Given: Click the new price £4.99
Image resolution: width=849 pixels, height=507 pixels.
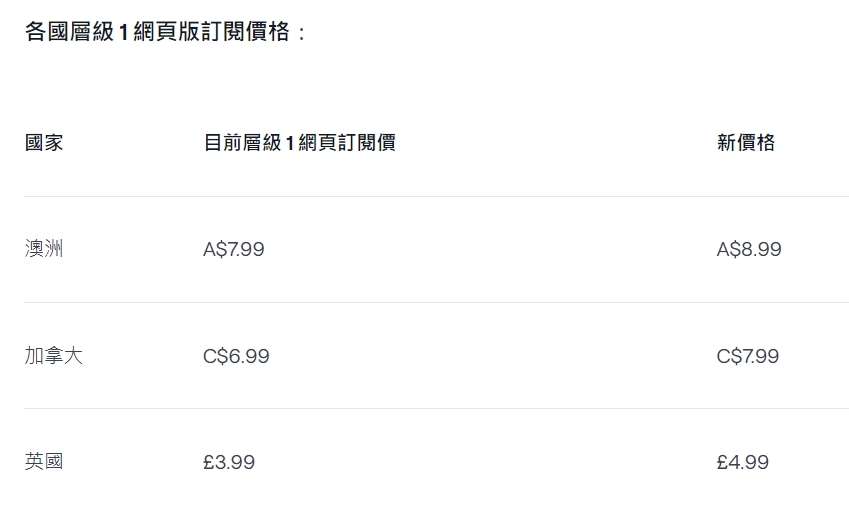Looking at the screenshot, I should [x=743, y=462].
